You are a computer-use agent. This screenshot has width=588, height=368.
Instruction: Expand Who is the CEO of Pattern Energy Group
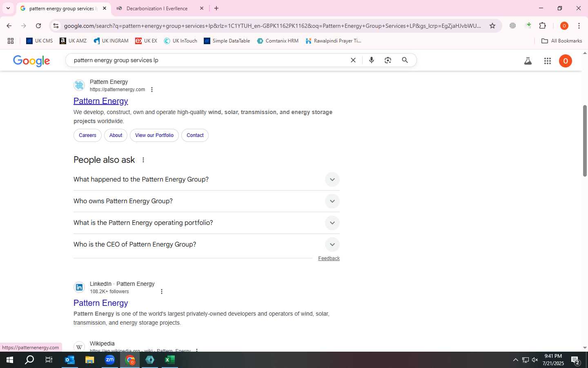point(207,245)
